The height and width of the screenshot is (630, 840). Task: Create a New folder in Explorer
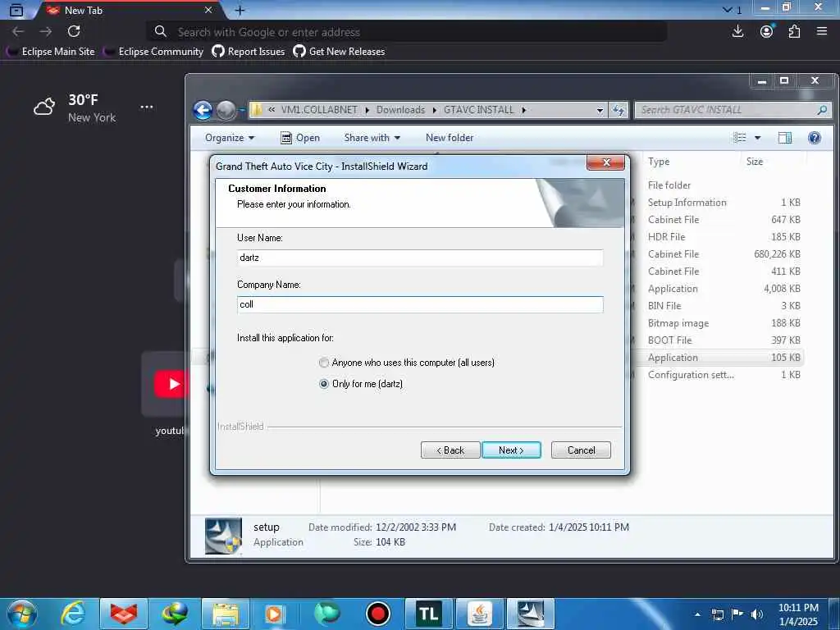[x=450, y=138]
